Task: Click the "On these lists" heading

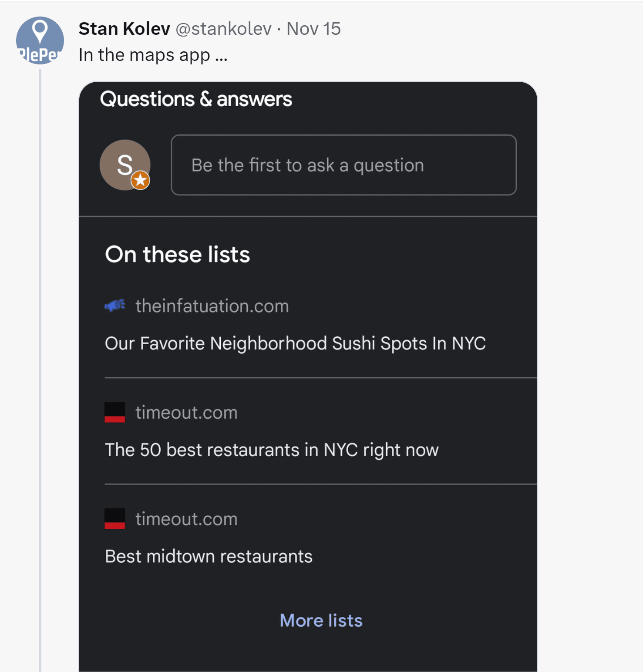Action: [x=177, y=255]
